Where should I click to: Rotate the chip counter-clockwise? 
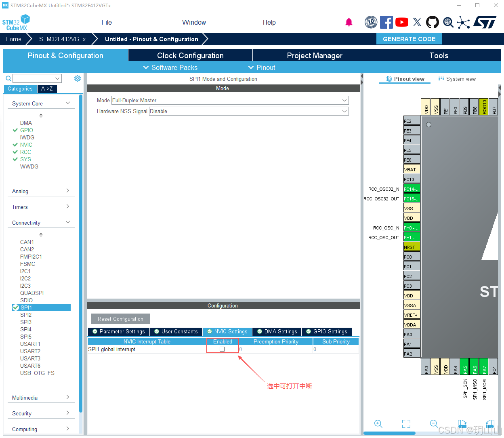tap(490, 423)
